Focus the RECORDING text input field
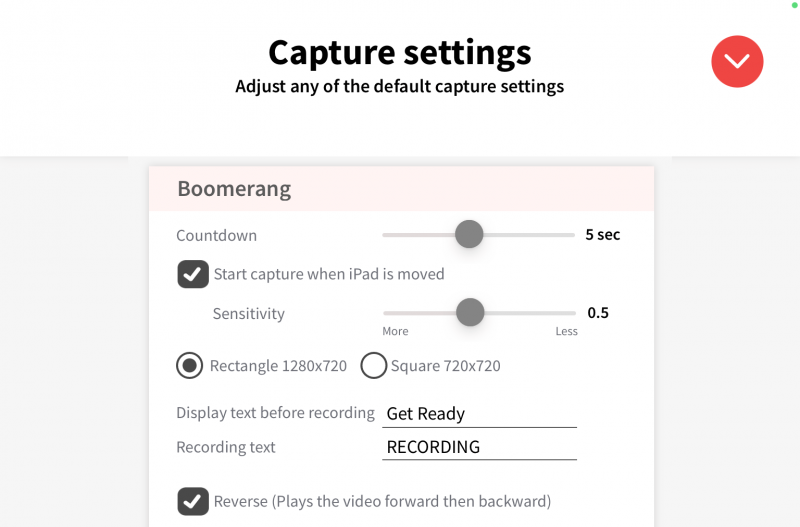Viewport: 800px width, 527px height. (x=479, y=447)
